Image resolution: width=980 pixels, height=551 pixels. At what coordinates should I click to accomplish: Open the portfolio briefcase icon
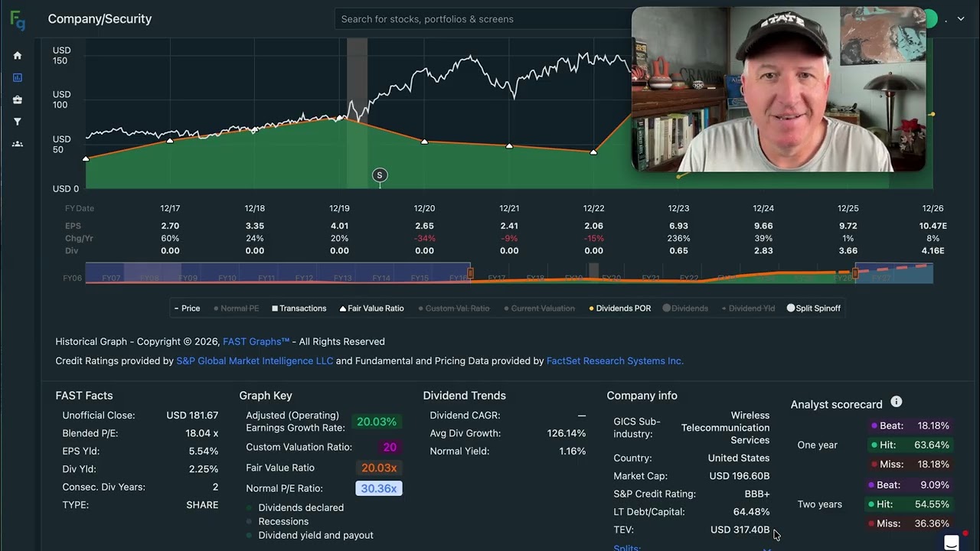click(x=18, y=99)
